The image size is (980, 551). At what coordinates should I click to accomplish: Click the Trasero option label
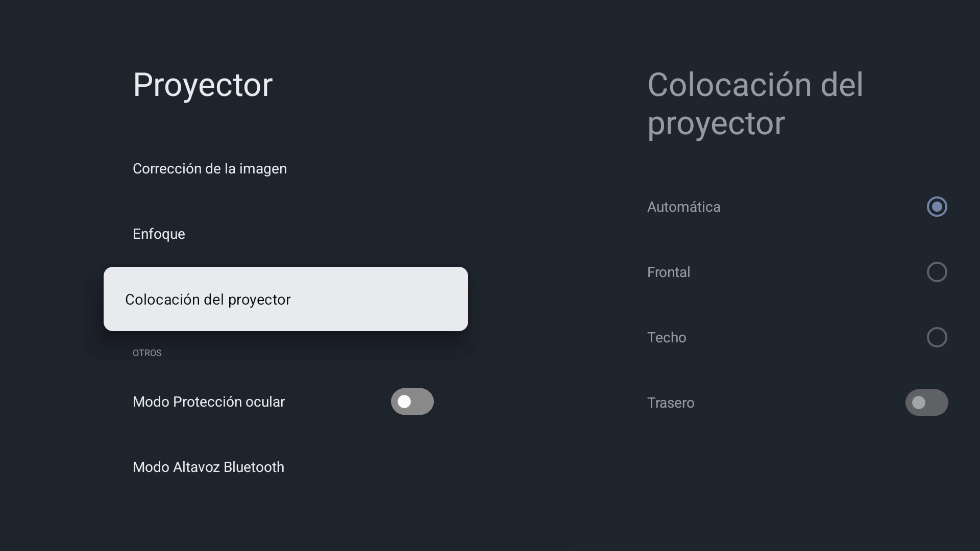pos(670,403)
